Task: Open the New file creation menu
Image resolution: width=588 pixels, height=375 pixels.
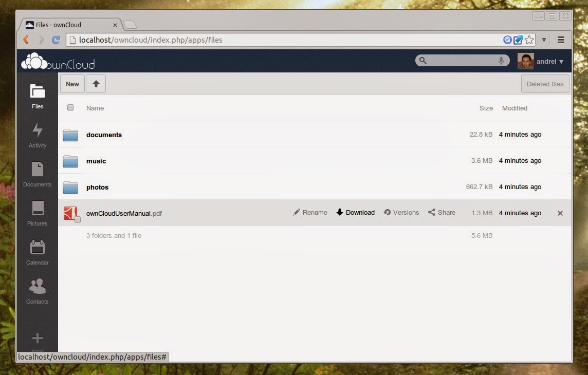Action: pyautogui.click(x=72, y=84)
